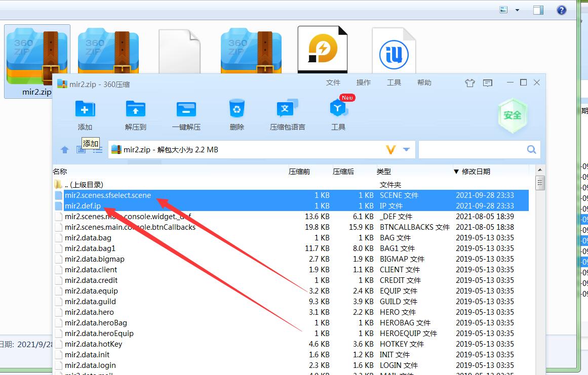Open the .. (上级目录) parent folder entry
The image size is (588, 375).
[x=84, y=185]
